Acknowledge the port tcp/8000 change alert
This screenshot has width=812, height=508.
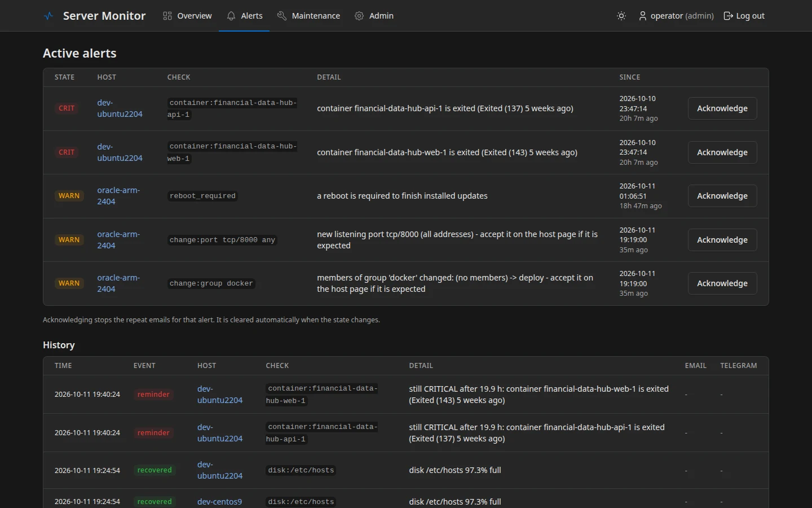point(722,240)
